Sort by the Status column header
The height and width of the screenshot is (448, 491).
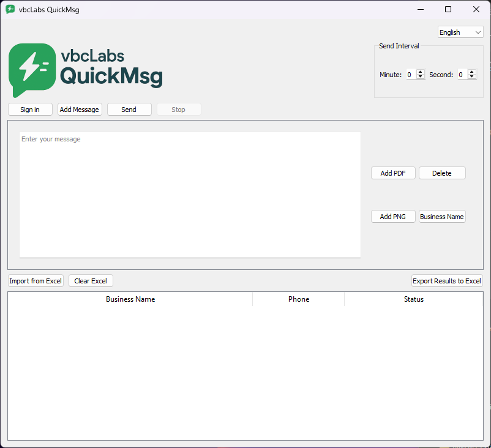point(414,299)
